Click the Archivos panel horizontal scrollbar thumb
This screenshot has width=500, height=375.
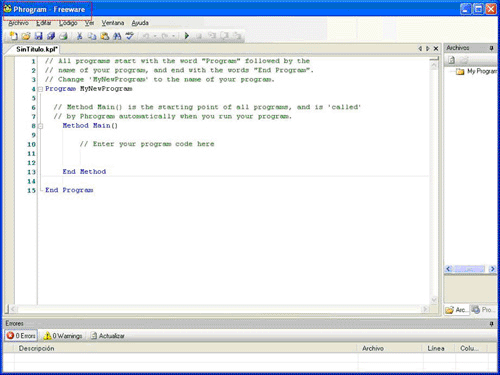[x=470, y=269]
